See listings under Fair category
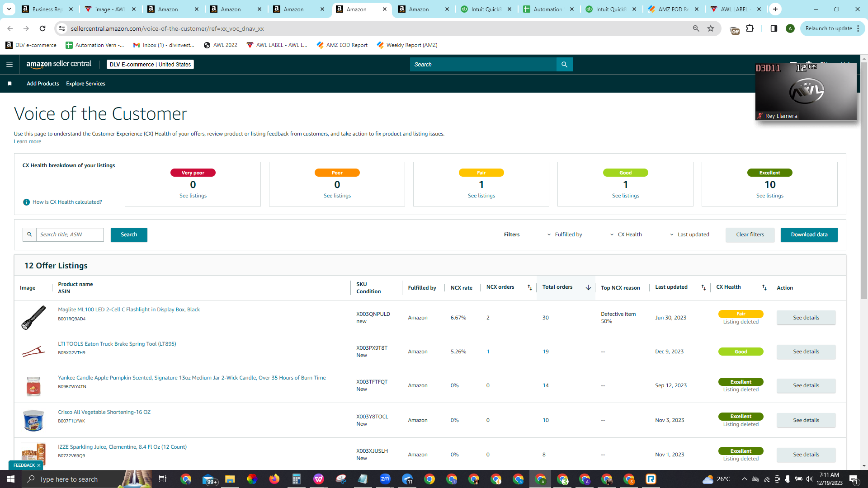The height and width of the screenshot is (488, 868). pyautogui.click(x=481, y=196)
